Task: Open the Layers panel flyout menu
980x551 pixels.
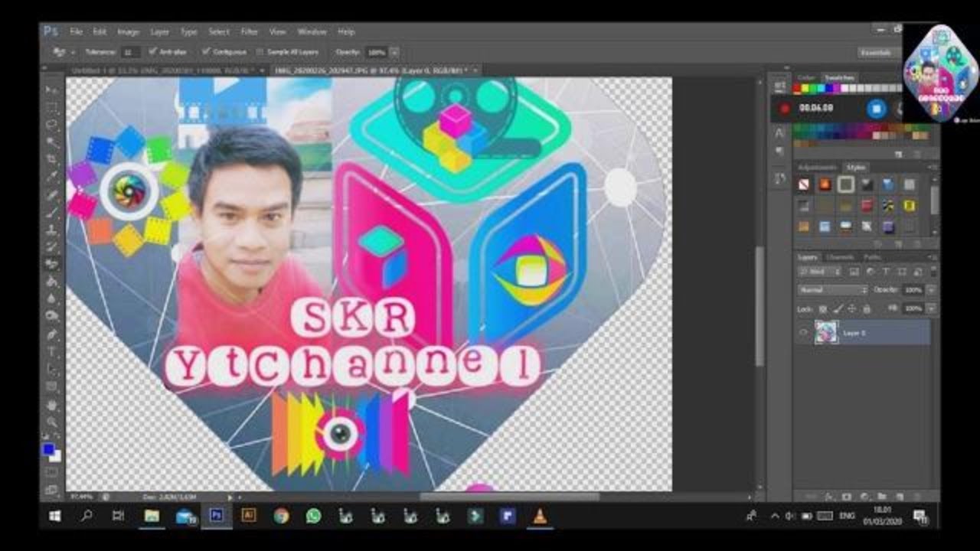Action: click(x=931, y=257)
